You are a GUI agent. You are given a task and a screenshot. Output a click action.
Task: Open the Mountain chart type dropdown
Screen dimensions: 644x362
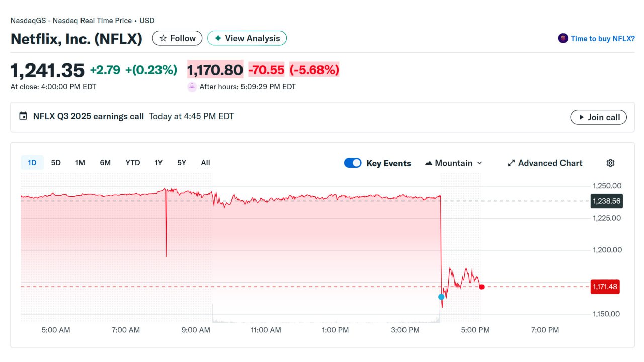coord(454,163)
